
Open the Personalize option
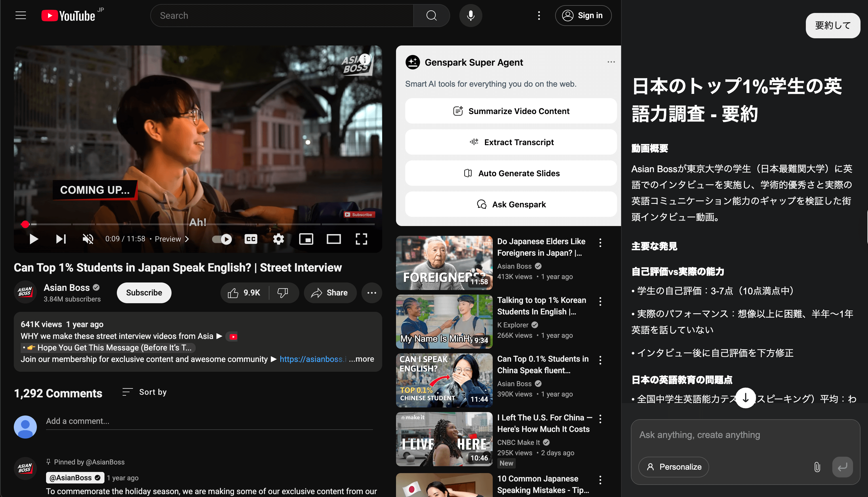point(674,466)
